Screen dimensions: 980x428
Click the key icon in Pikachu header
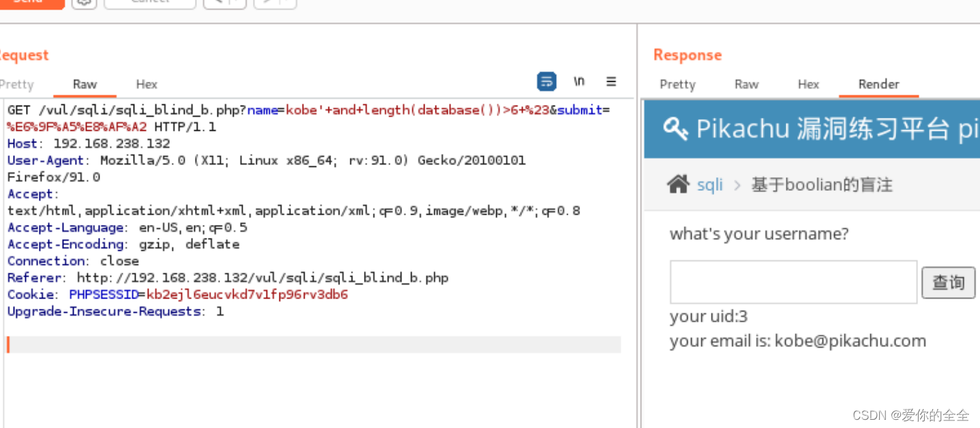point(675,128)
